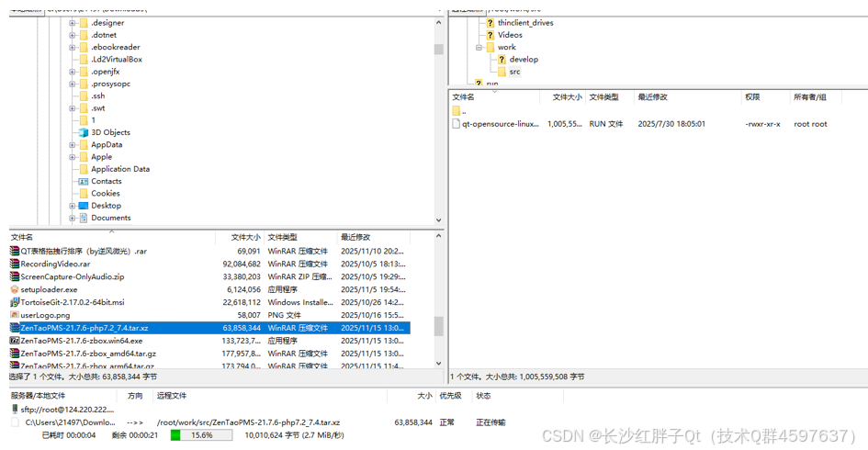Click the local file list scrollbar thumb
The height and width of the screenshot is (450, 868).
coord(438,326)
